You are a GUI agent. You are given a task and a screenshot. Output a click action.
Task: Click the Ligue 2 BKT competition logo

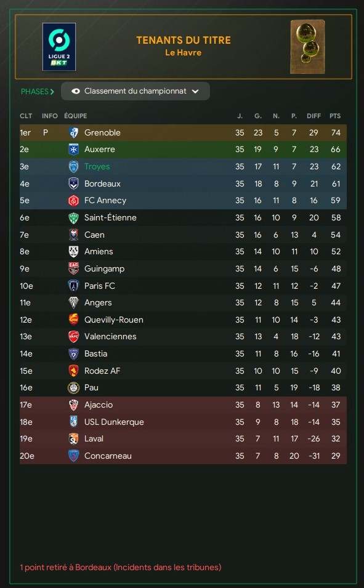pos(59,47)
